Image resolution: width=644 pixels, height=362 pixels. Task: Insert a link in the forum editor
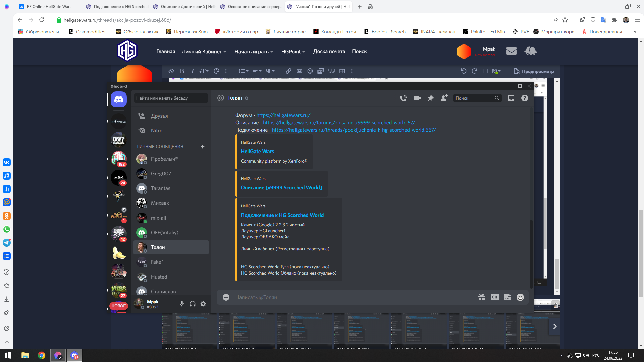288,71
